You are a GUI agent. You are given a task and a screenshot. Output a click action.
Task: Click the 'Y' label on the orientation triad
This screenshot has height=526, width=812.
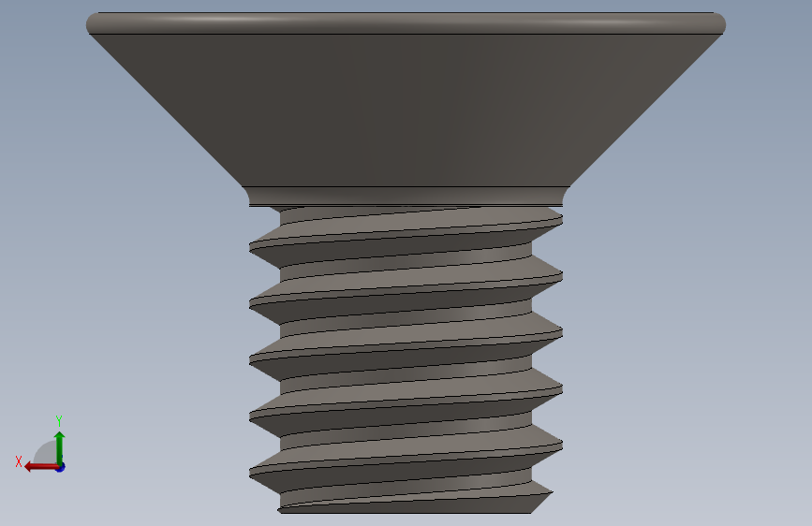coord(59,420)
